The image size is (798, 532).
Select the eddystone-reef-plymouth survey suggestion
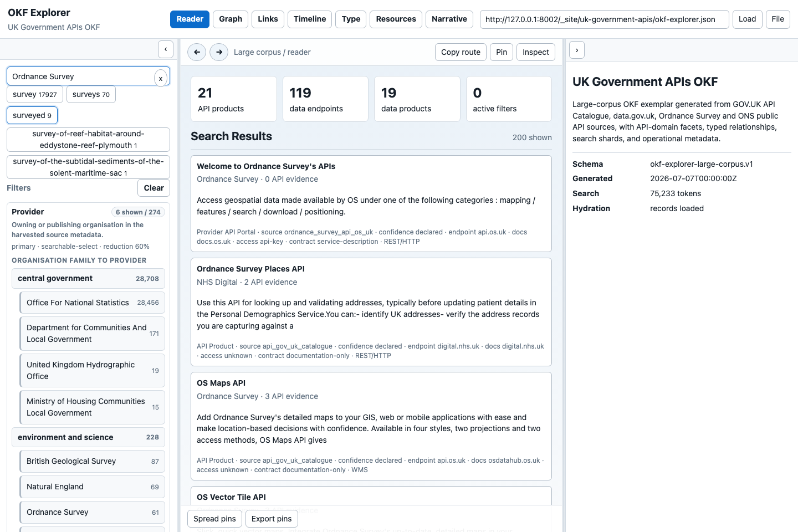[x=88, y=140]
